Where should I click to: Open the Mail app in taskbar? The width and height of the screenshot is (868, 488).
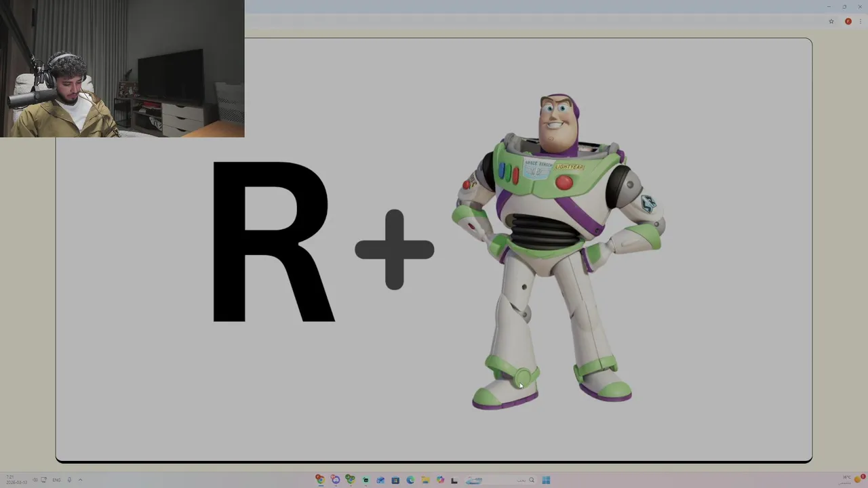380,481
